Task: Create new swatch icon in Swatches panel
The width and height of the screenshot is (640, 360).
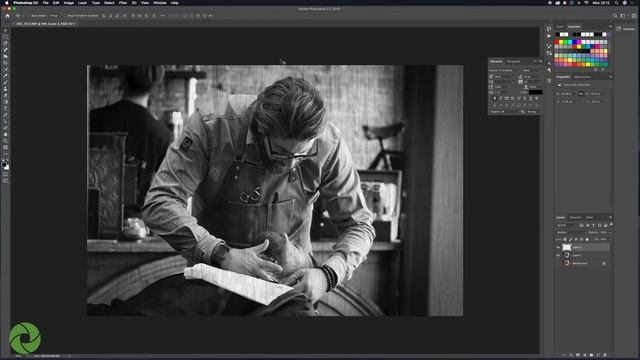Action: pos(596,69)
